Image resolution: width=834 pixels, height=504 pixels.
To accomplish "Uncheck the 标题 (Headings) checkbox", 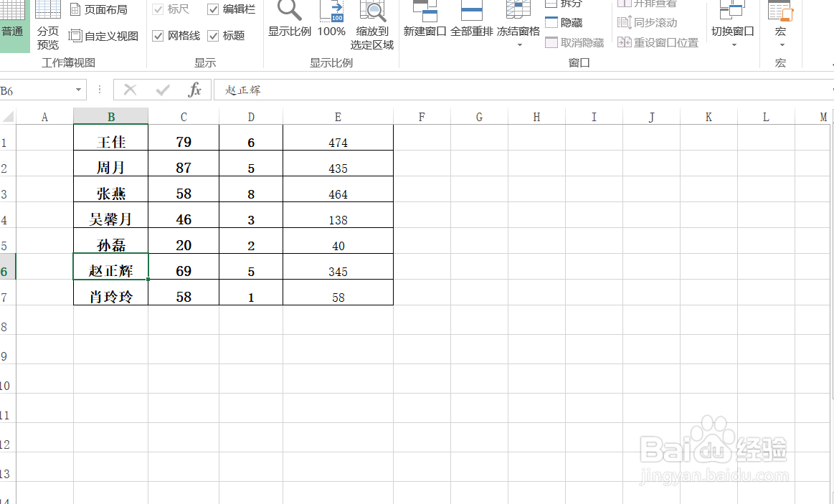I will coord(214,35).
